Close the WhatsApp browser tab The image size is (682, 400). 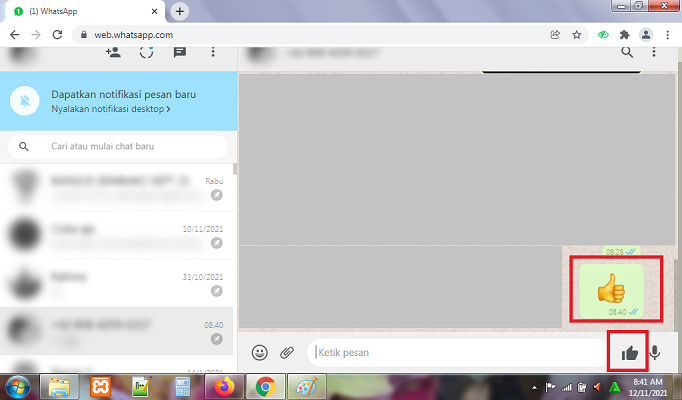154,11
